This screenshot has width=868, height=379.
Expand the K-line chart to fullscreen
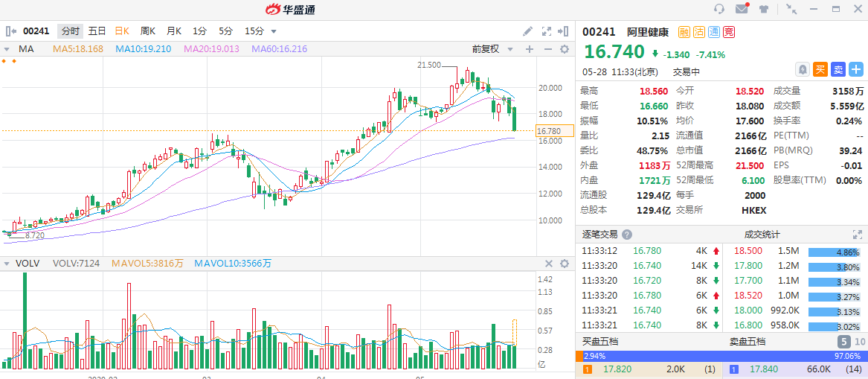[546, 31]
